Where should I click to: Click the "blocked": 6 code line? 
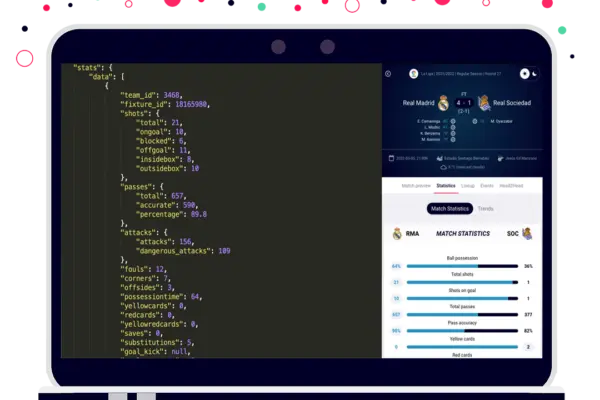(x=161, y=141)
